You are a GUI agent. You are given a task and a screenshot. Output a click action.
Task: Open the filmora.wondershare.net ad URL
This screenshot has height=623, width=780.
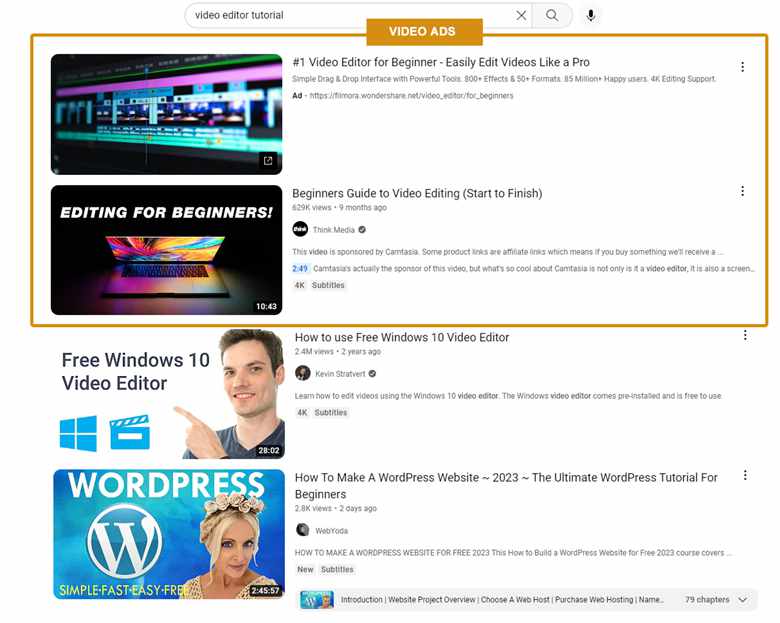[411, 96]
